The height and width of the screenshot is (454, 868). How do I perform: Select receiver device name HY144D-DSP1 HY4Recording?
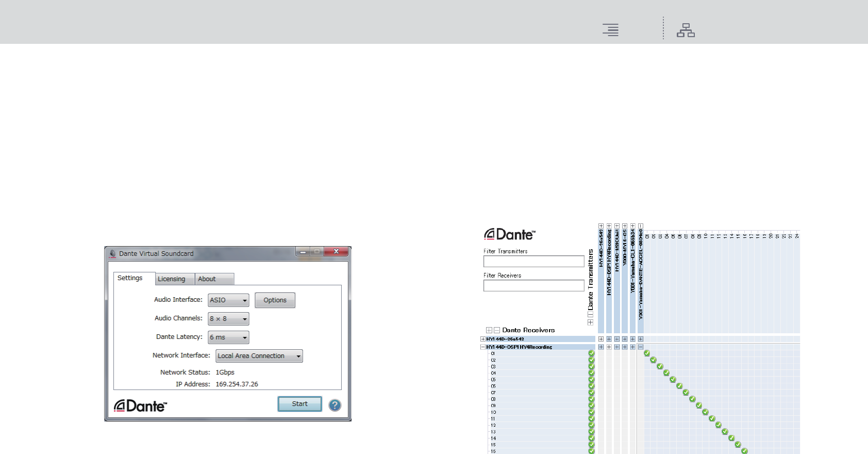[519, 347]
